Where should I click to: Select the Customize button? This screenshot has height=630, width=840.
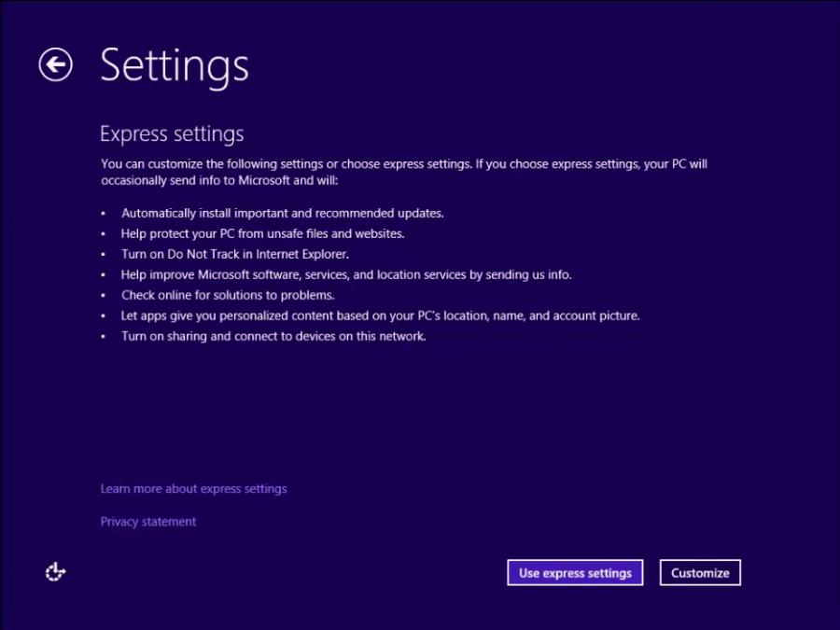(700, 573)
